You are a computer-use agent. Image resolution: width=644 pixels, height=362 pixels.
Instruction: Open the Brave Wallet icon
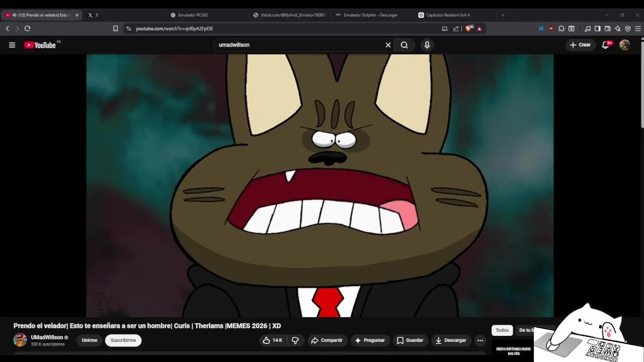pyautogui.click(x=608, y=29)
